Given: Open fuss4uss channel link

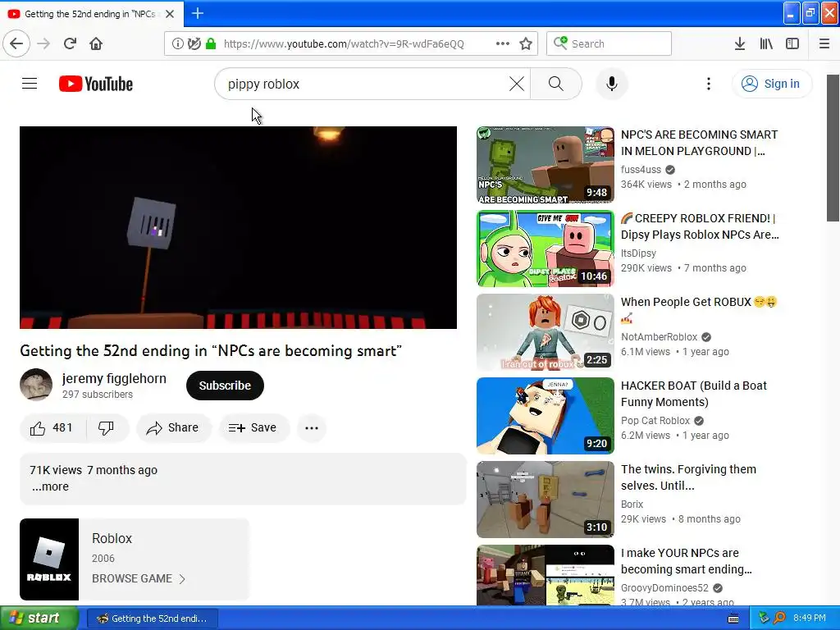Looking at the screenshot, I should point(641,169).
